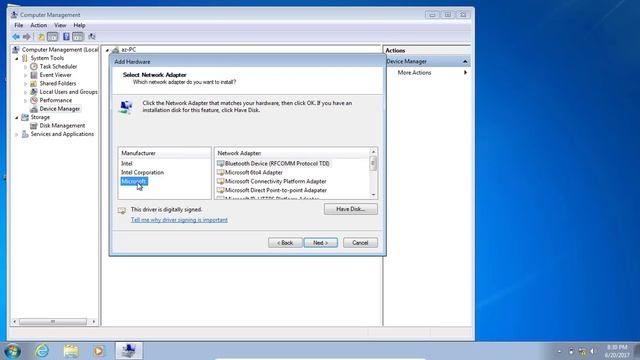Open the Action menu
The height and width of the screenshot is (360, 640).
38,25
